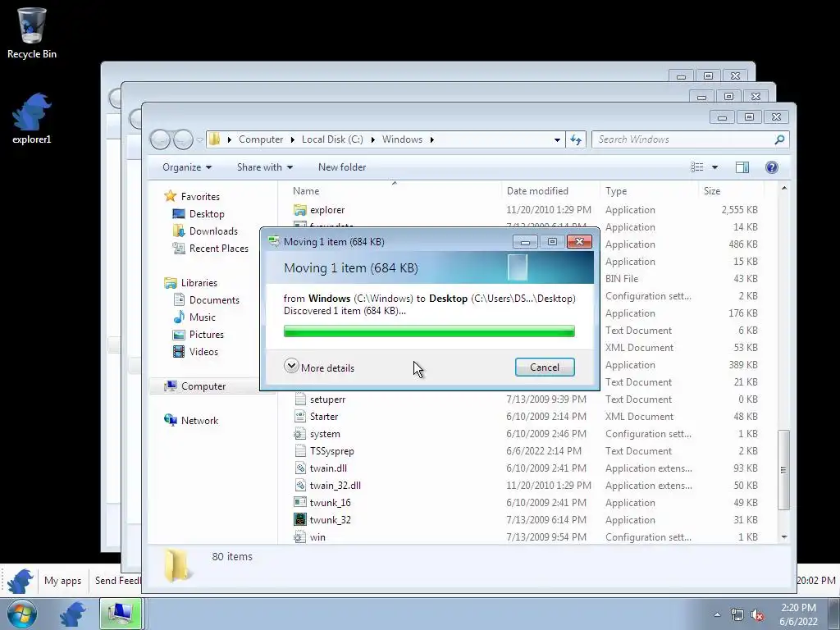This screenshot has width=840, height=630.
Task: Refresh the Windows folder view
Action: [x=576, y=139]
